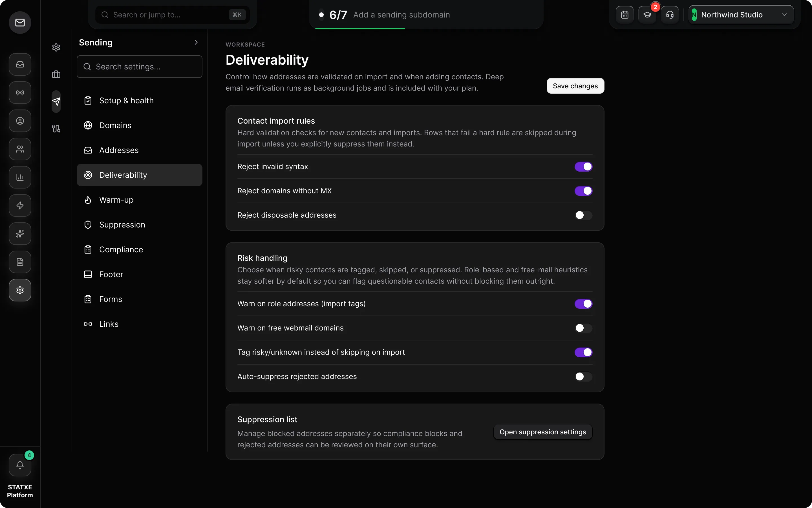The height and width of the screenshot is (508, 812).
Task: Open Setup & health settings
Action: pyautogui.click(x=139, y=100)
